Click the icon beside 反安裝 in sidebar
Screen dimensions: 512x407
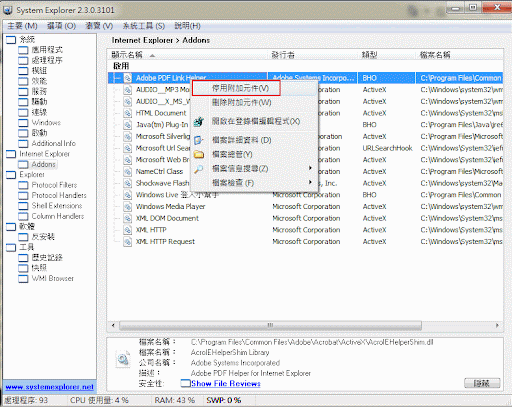click(x=23, y=237)
